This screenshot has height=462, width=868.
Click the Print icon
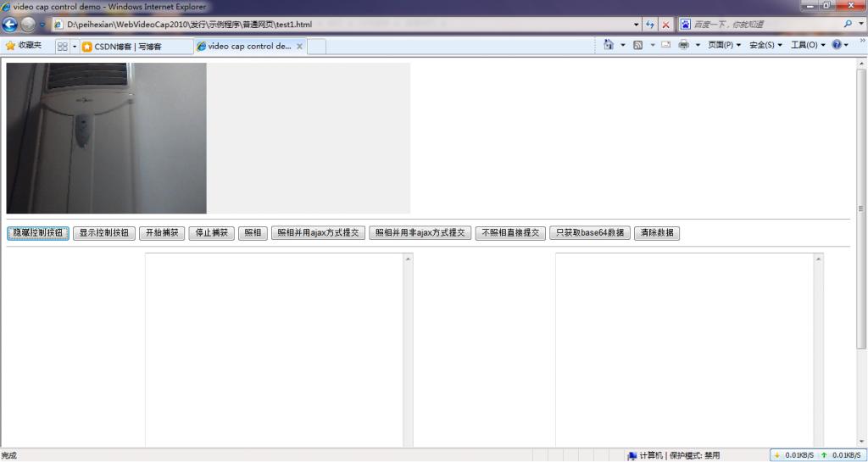(684, 45)
